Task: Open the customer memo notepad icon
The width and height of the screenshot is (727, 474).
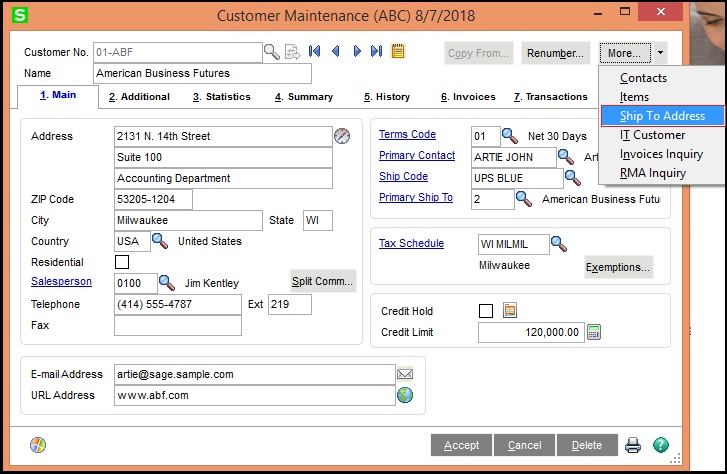Action: [x=398, y=51]
